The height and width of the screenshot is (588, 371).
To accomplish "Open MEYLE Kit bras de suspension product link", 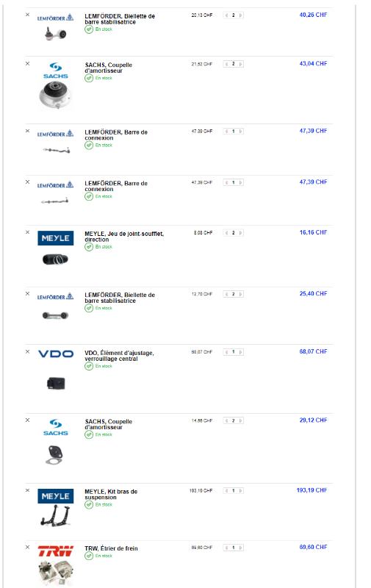I will click(111, 495).
